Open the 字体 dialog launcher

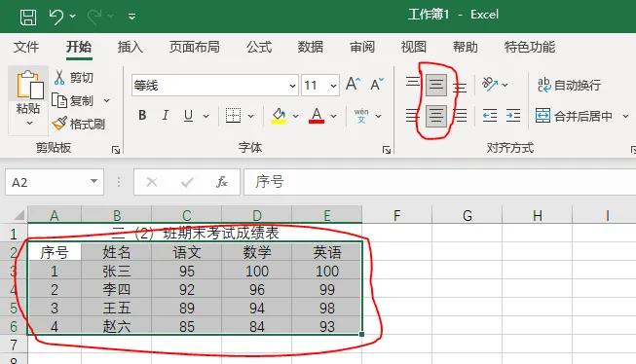pyautogui.click(x=387, y=150)
